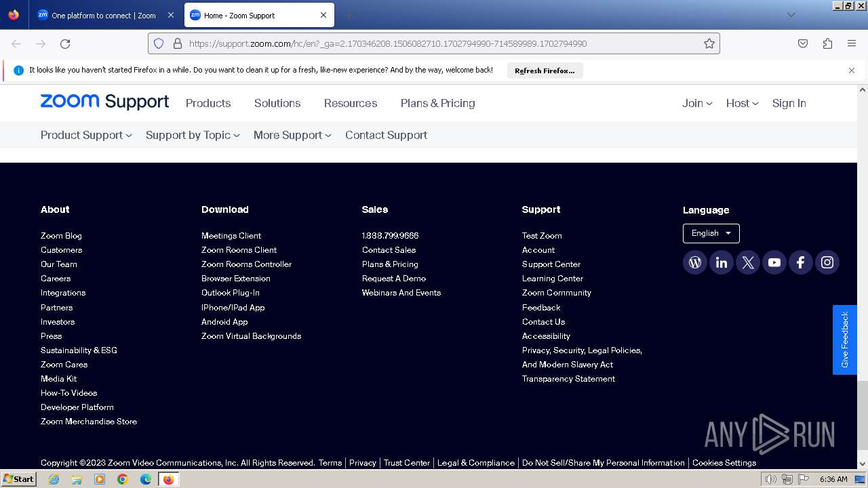Expand Support by Topic menu
Image resolution: width=868 pixels, height=488 pixels.
pos(193,135)
